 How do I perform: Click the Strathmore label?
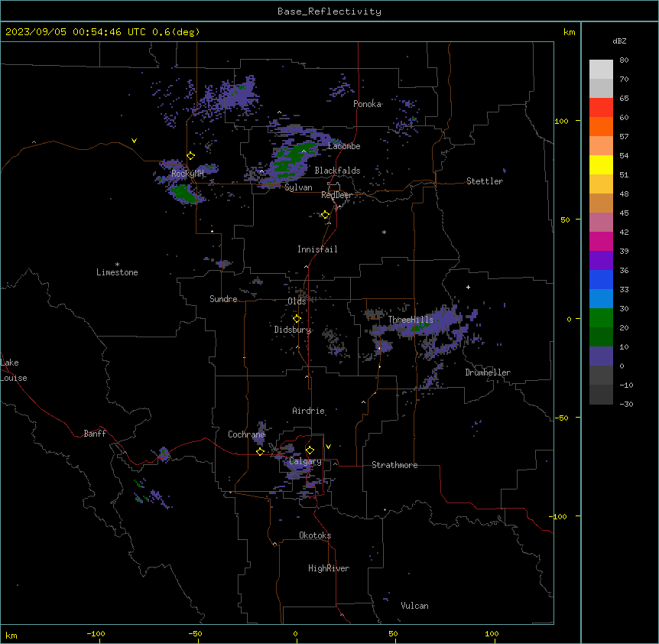click(394, 465)
